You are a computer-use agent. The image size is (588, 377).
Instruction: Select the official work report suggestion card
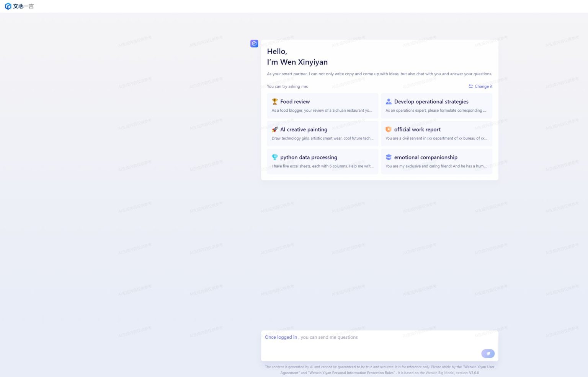436,133
